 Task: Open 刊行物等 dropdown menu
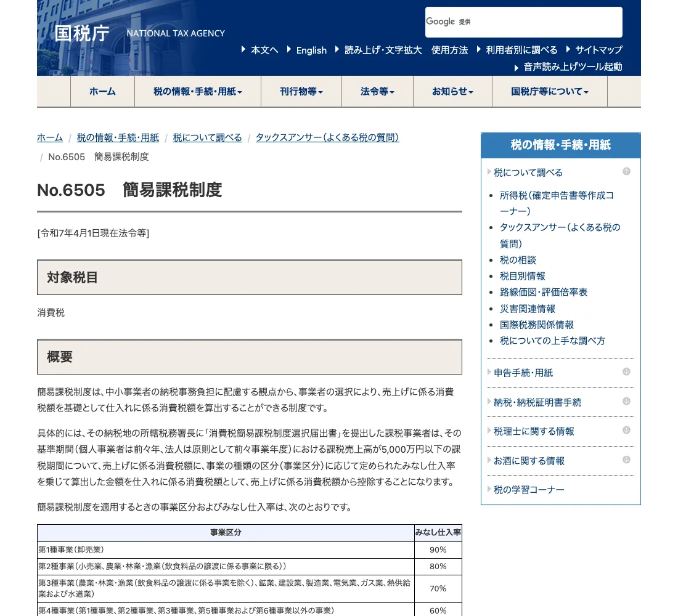coord(301,91)
